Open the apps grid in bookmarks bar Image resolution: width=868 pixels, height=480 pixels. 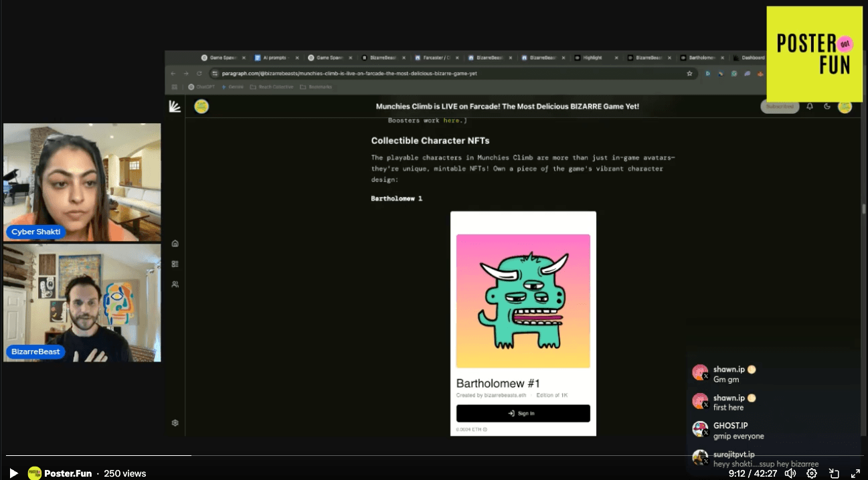coord(175,87)
